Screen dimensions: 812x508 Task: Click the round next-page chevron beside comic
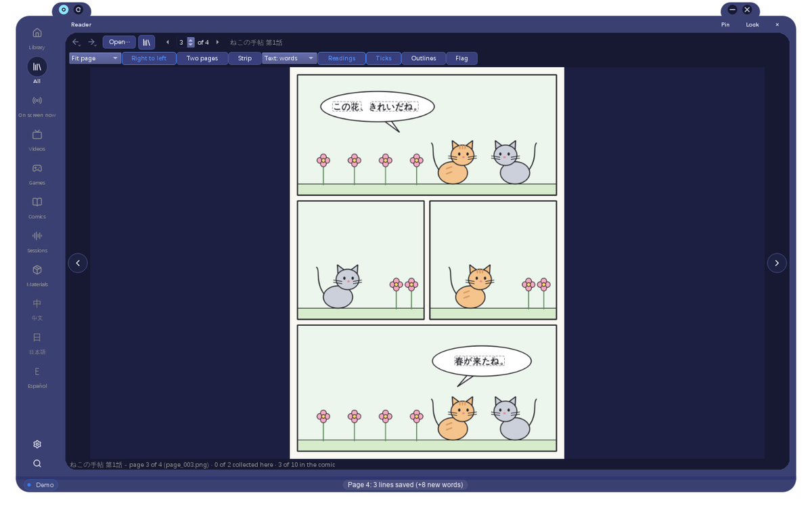coord(777,263)
